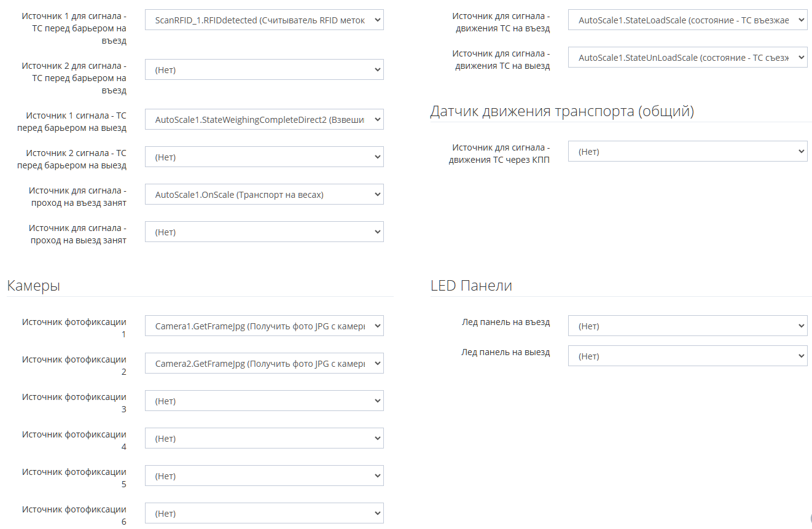Screen dimensions: 812x529
Task: Expand the AutoScale1.StateWeighingCompleteDirect2 dropdown
Action: pyautogui.click(x=264, y=120)
